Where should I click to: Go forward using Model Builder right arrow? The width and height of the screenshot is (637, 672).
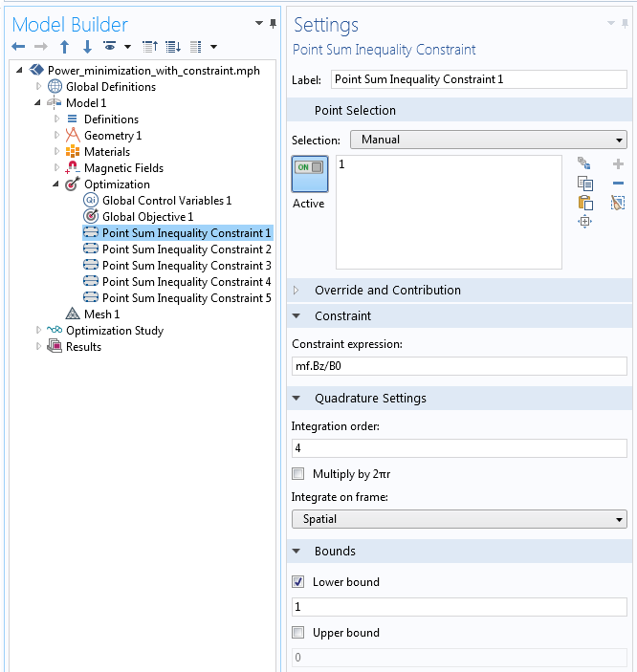click(x=41, y=46)
